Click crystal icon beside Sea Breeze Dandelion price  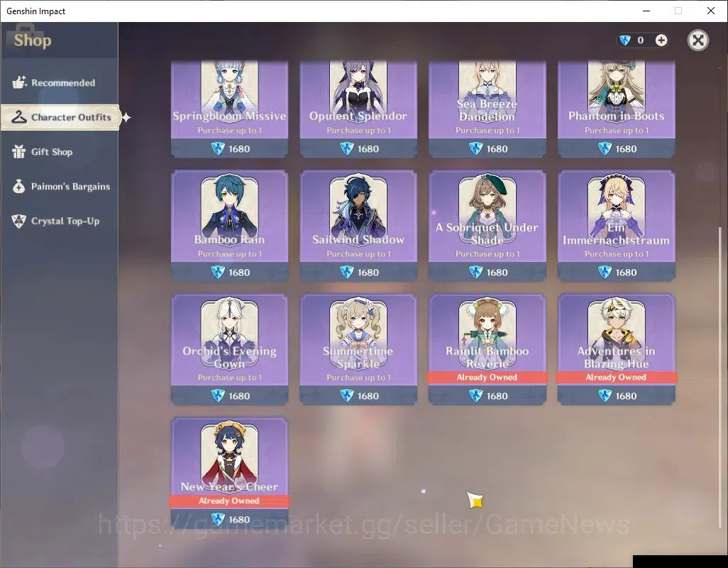click(475, 148)
